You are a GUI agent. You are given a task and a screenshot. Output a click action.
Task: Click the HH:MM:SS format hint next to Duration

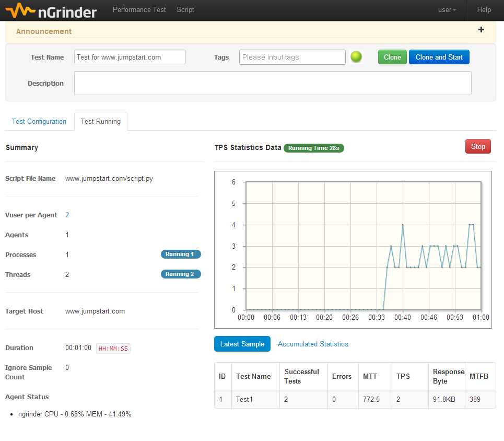[113, 348]
